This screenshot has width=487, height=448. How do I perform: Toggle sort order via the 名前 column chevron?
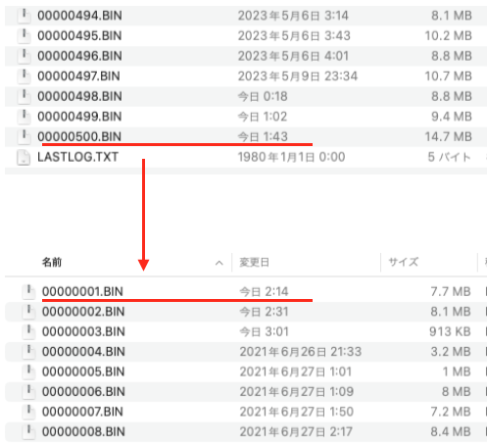(x=219, y=263)
